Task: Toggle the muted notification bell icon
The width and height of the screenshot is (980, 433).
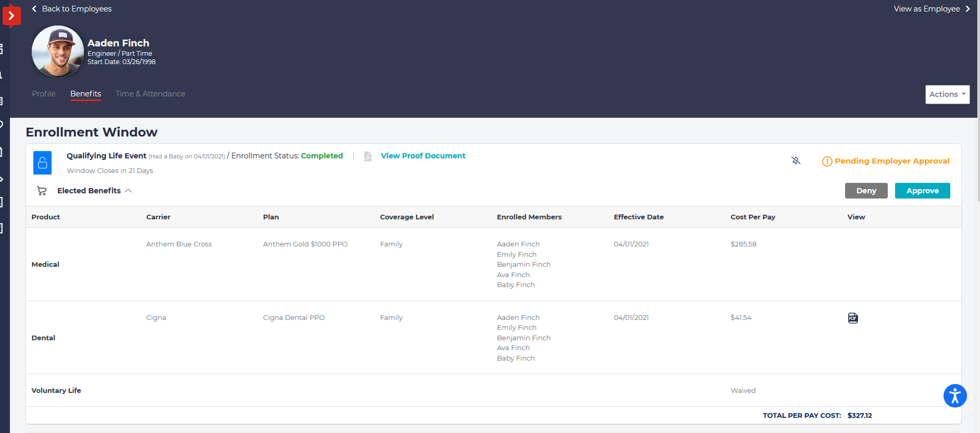Action: (796, 160)
